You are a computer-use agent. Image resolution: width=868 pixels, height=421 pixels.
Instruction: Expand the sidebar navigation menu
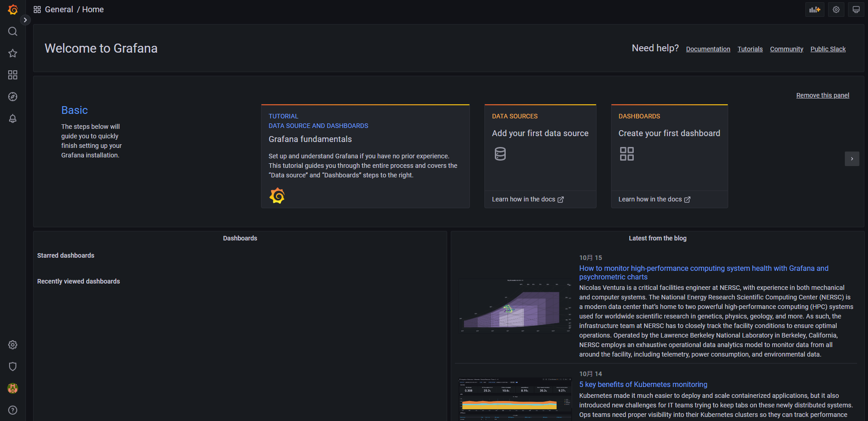tap(25, 20)
